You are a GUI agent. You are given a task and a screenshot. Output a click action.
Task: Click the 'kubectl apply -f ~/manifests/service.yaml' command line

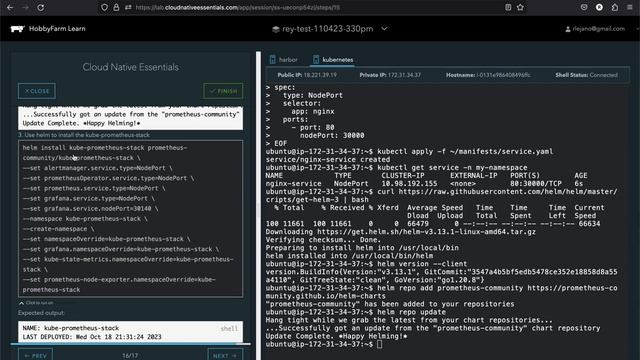point(465,151)
